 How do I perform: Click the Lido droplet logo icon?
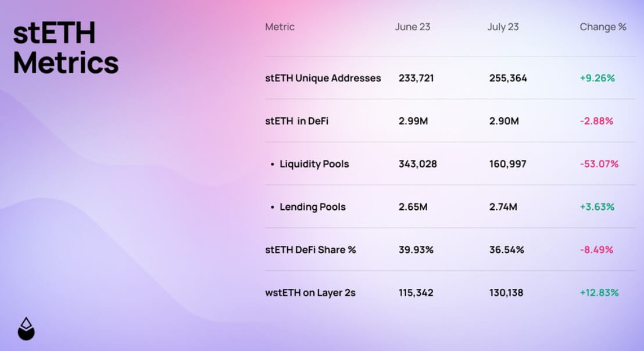tap(26, 329)
